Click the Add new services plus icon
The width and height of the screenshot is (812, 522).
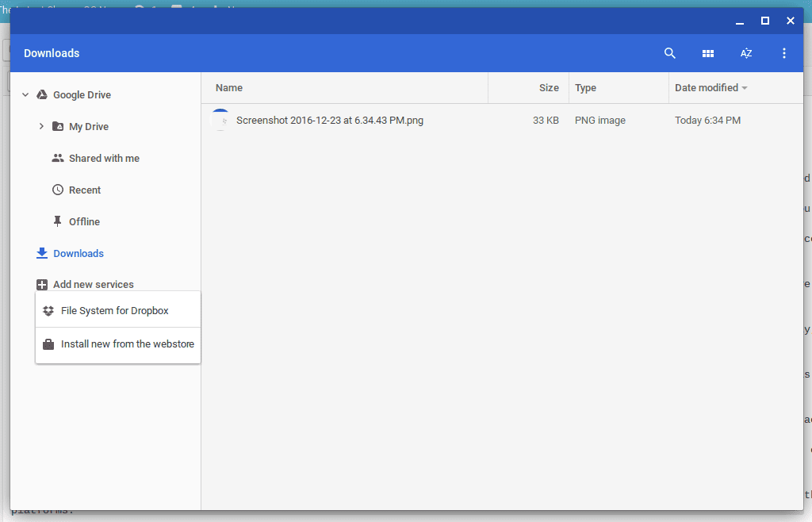tap(41, 284)
